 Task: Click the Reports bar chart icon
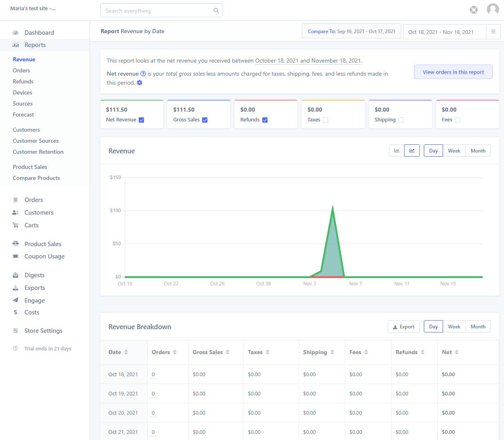pos(16,45)
